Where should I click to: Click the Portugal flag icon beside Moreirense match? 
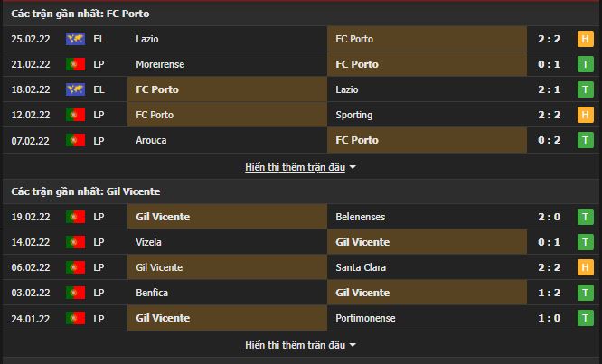[75, 64]
